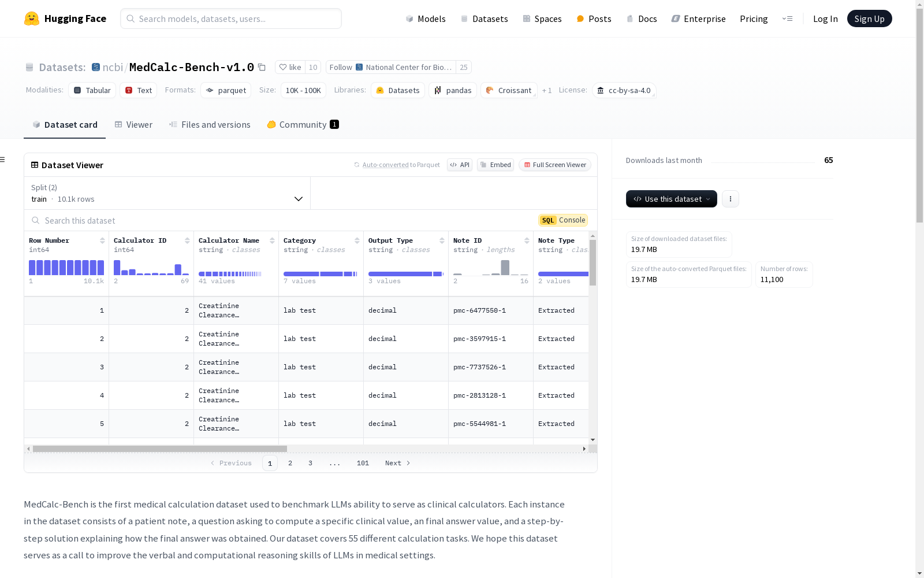Click the Embed button
This screenshot has height=578, width=924.
coord(495,165)
